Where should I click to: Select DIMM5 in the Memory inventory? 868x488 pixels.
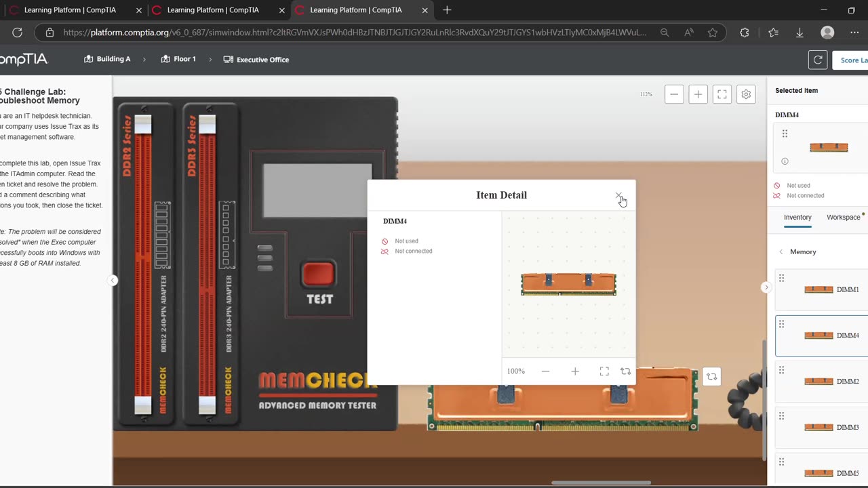coord(821,470)
